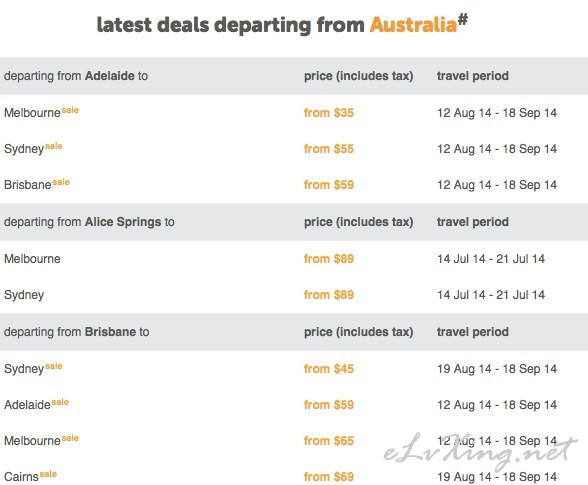
Task: Open Melbourne under Alice Springs departures
Action: point(32,258)
